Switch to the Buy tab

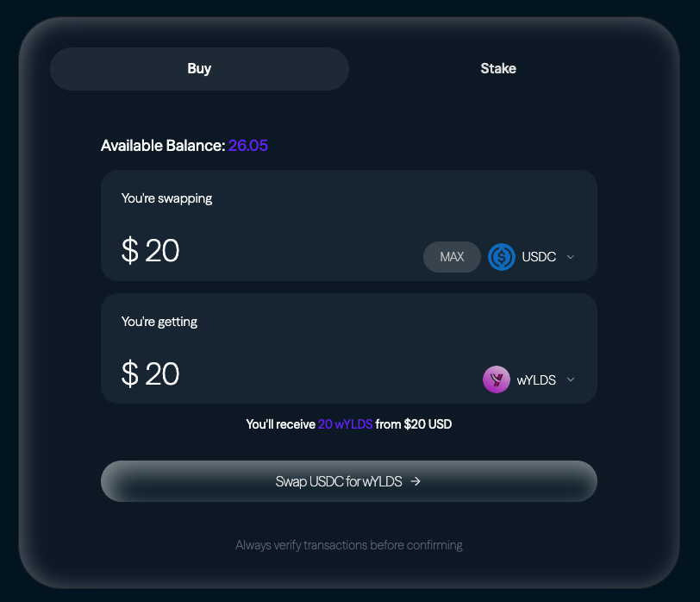point(199,69)
